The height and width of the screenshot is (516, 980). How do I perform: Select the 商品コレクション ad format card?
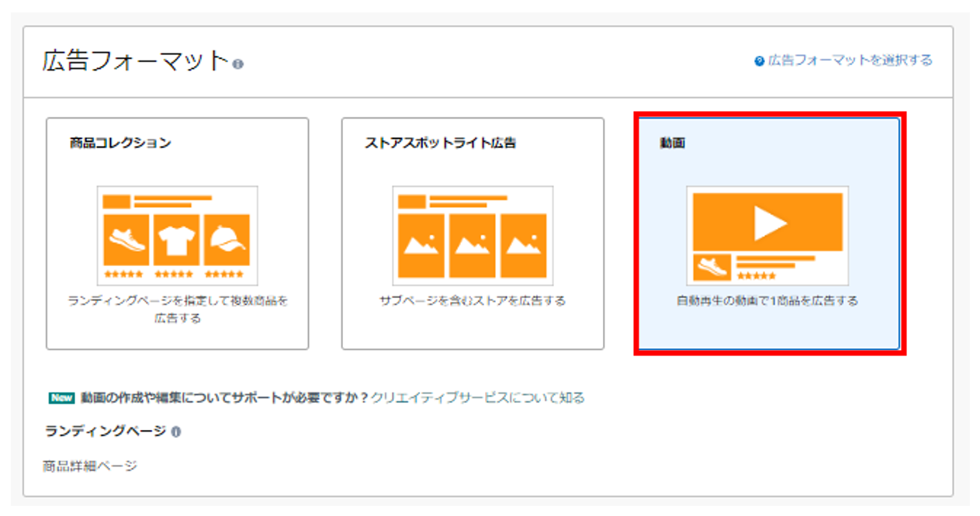click(178, 234)
